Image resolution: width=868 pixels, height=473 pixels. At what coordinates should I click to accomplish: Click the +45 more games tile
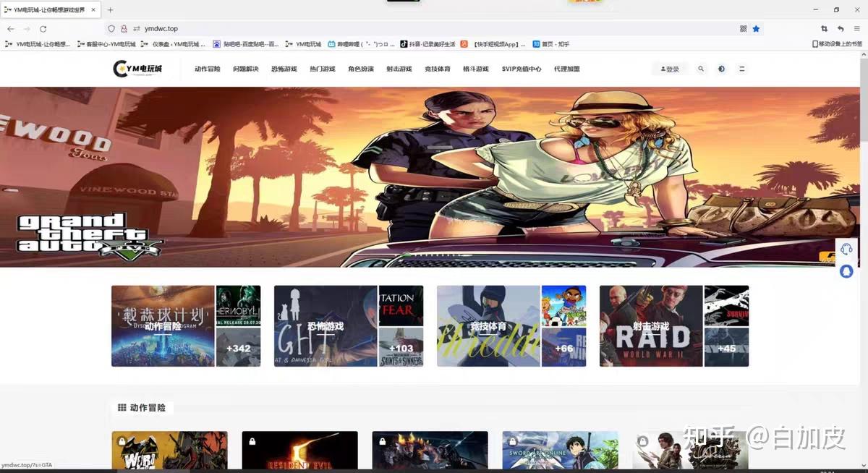726,347
